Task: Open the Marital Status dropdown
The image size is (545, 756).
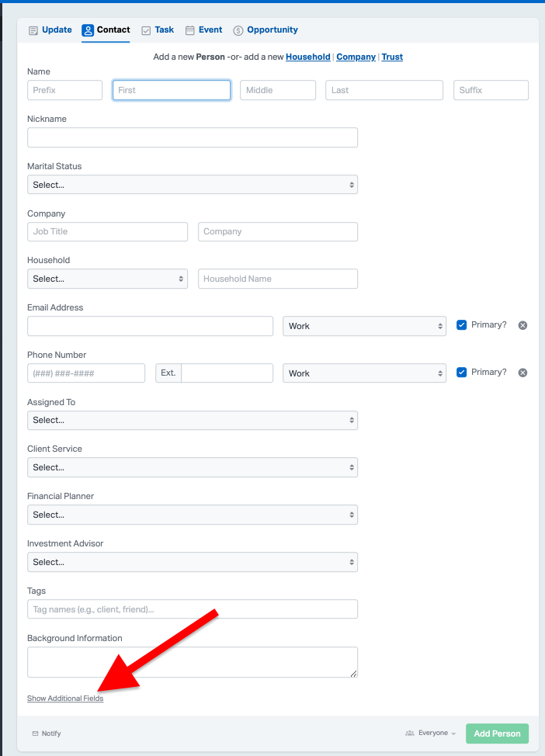Action: click(x=192, y=185)
